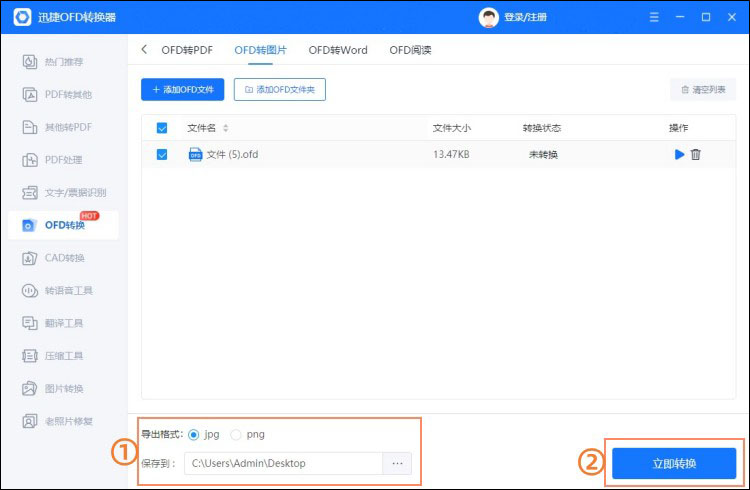Switch to the OFD转Word tab
The image size is (750, 490).
pos(338,50)
